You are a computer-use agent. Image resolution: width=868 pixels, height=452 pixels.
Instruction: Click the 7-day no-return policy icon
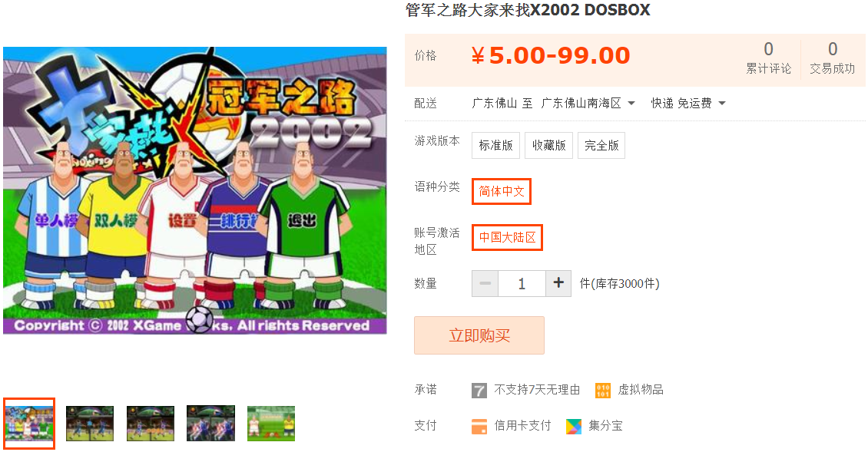479,391
